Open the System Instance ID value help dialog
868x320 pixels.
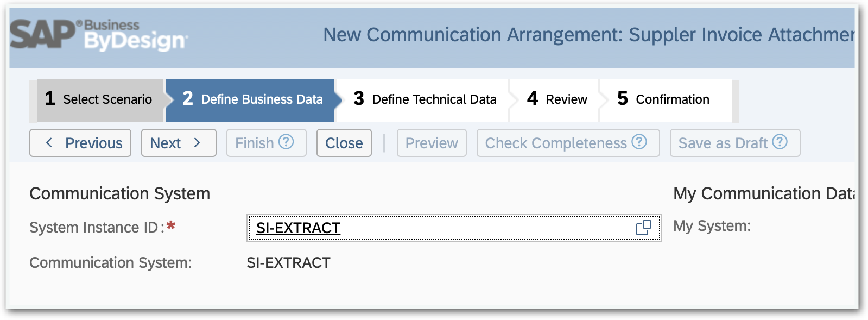pos(644,228)
